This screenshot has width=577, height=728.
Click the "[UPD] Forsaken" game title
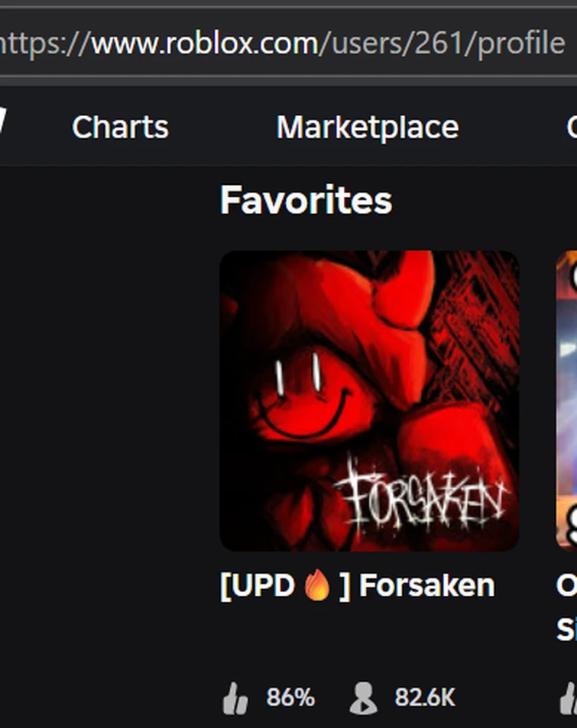click(357, 585)
